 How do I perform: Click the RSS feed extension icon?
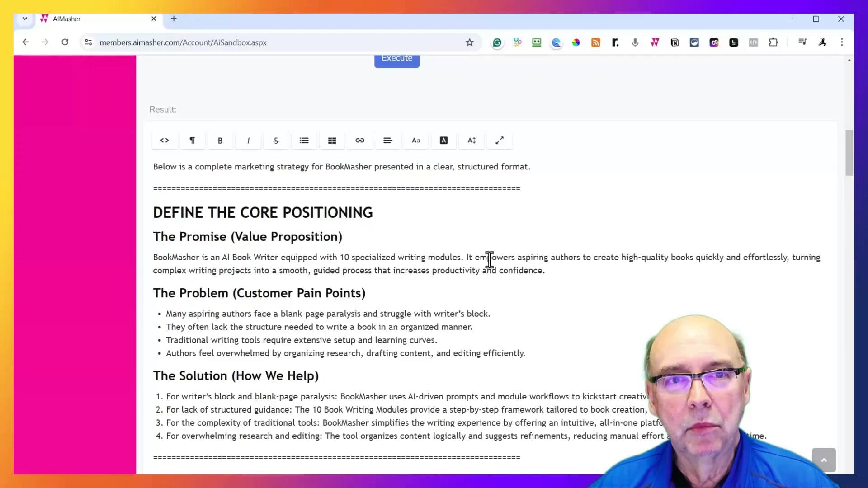click(x=595, y=42)
